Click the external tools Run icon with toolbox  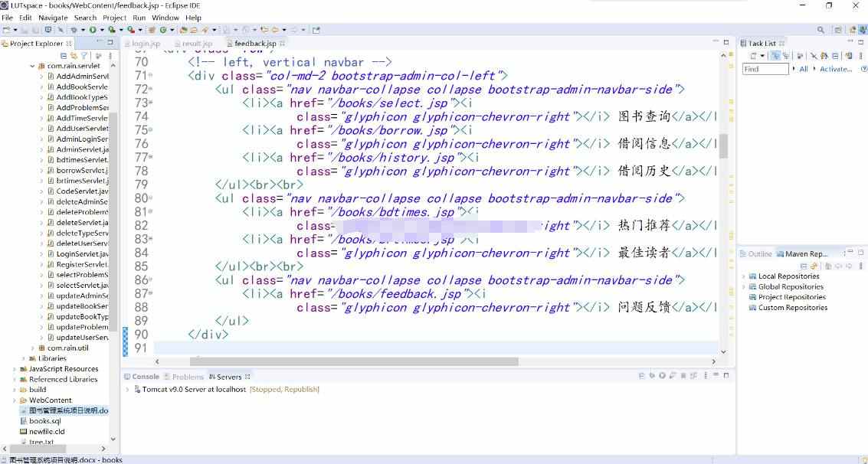tap(131, 30)
